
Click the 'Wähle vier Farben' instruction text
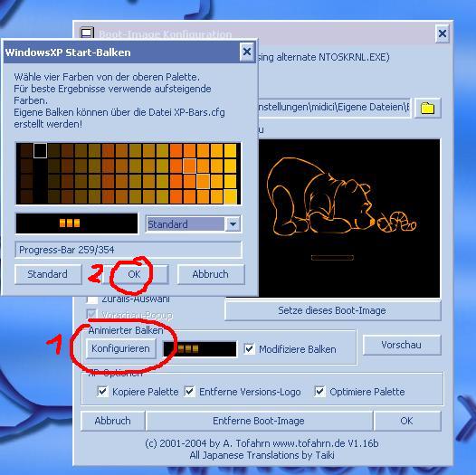point(107,77)
